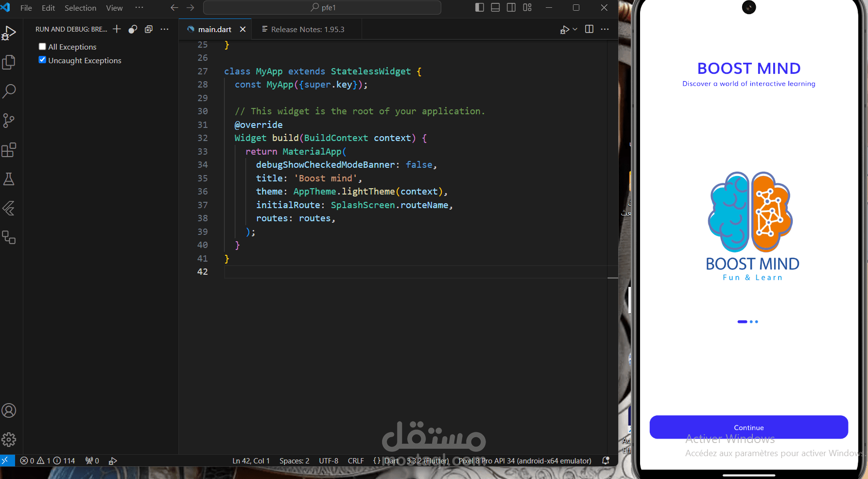Click errors and warnings count in status bar
The image size is (868, 479).
tap(48, 461)
